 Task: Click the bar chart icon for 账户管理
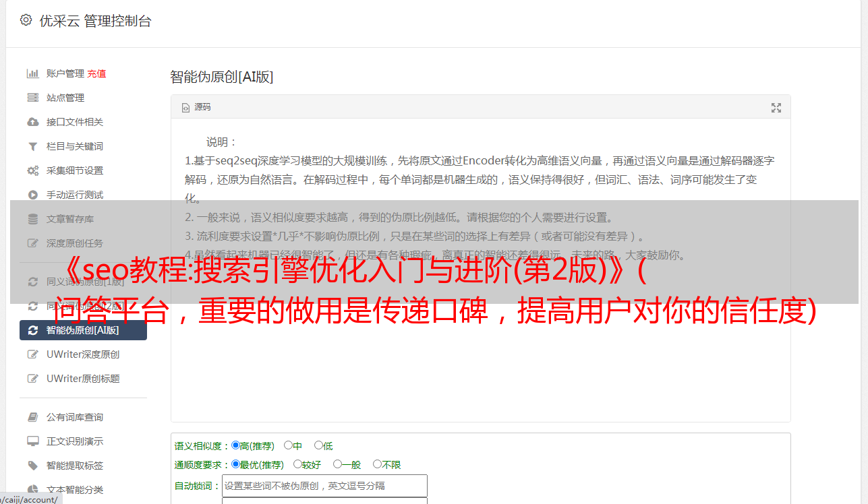(32, 73)
